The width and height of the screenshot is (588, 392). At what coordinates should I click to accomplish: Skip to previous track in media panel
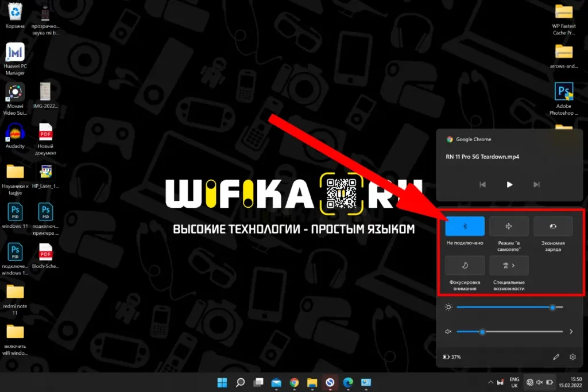coord(482,184)
